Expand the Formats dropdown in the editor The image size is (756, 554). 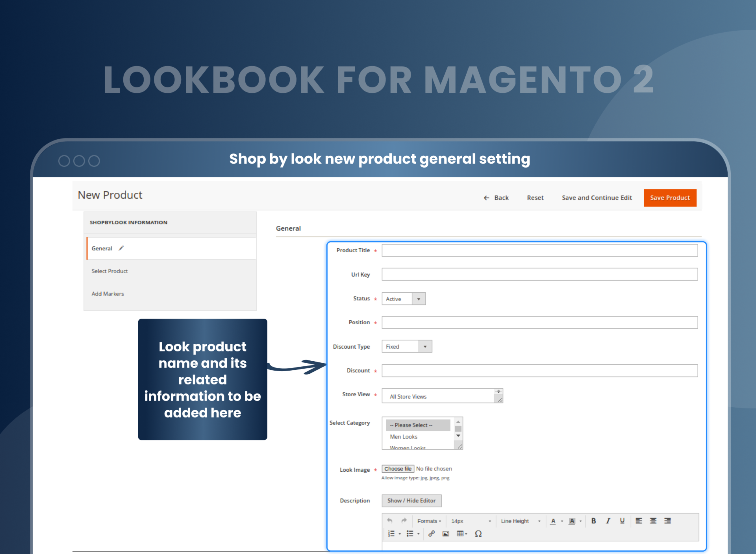point(429,521)
